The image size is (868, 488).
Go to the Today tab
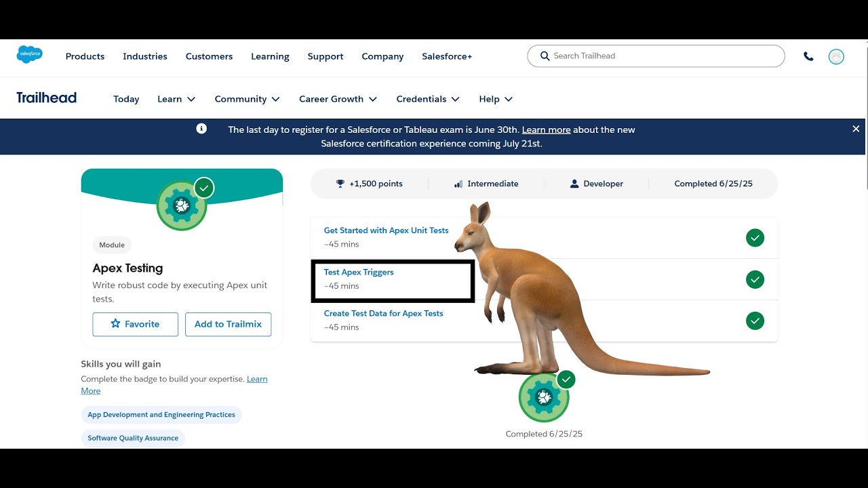pyautogui.click(x=126, y=99)
